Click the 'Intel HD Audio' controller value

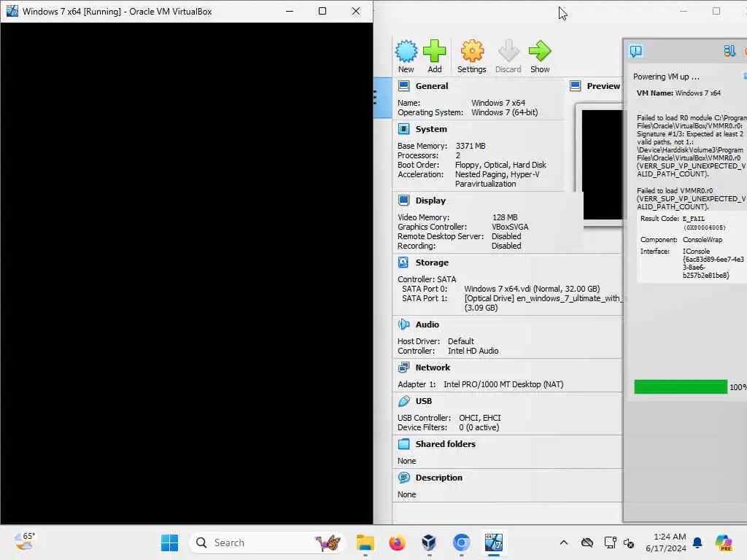[473, 351]
